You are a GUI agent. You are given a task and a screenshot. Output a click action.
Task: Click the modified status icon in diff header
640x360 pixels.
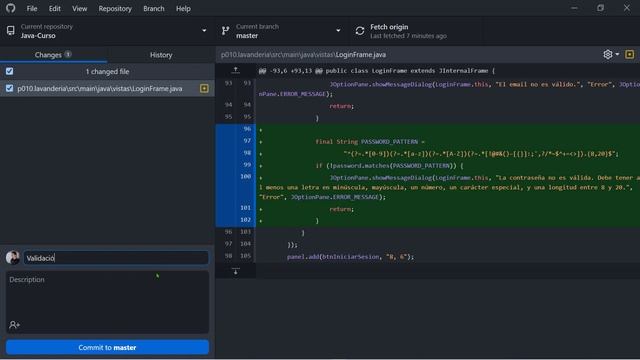[630, 54]
